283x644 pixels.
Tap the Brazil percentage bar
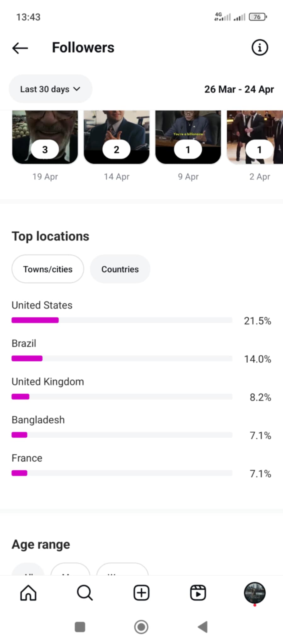coord(122,358)
